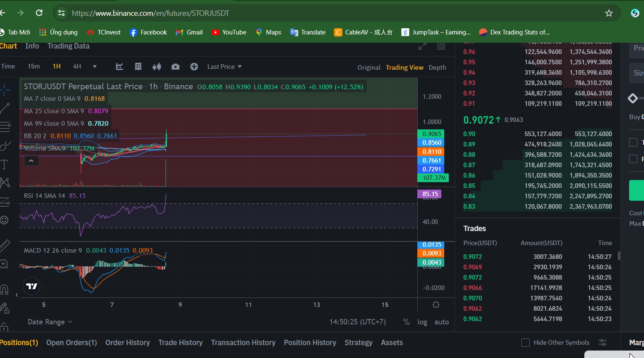Click the current price 0.9072
This screenshot has width=644, height=358.
478,120
